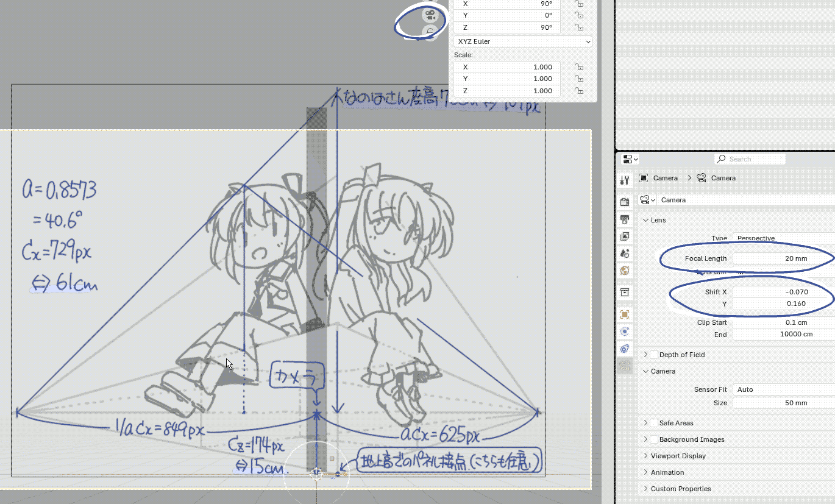Expand the Safe Areas panel
The image size is (835, 504).
click(x=646, y=423)
